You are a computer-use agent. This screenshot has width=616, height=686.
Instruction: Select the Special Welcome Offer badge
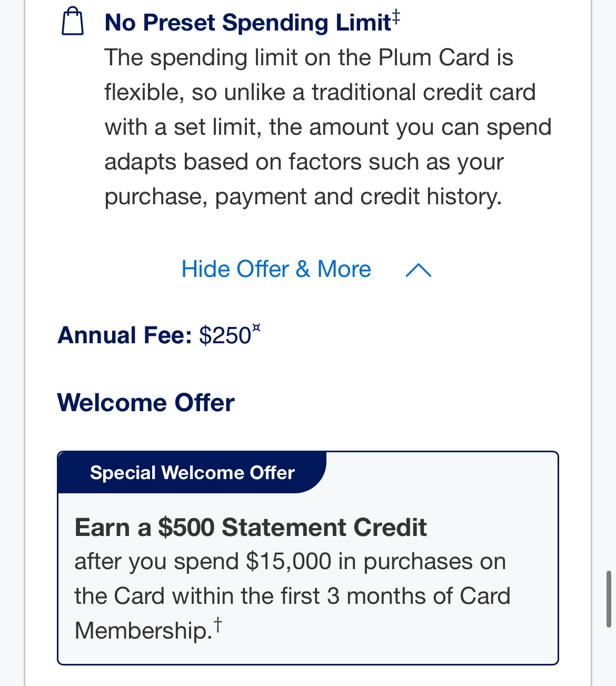click(x=192, y=473)
